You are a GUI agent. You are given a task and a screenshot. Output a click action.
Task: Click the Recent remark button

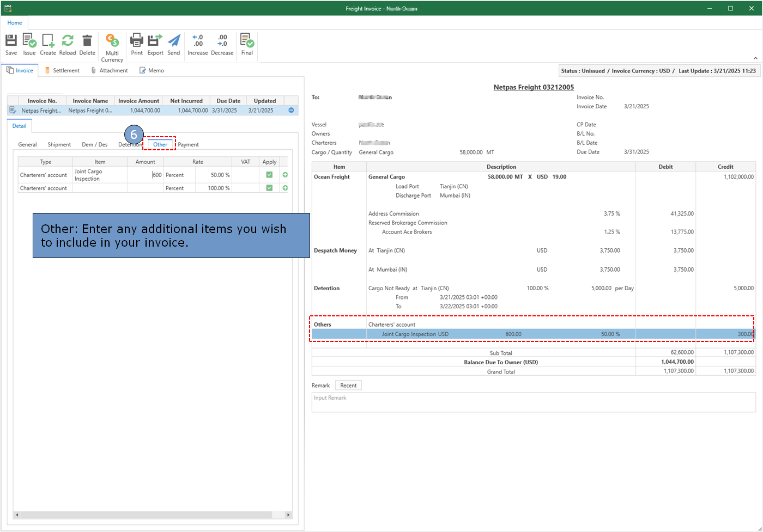click(x=348, y=386)
